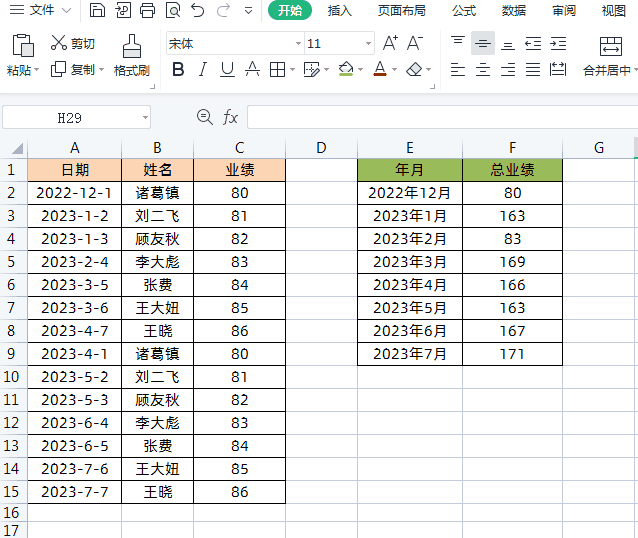This screenshot has width=638, height=538.
Task: Click the formula bar input
Action: (442, 117)
